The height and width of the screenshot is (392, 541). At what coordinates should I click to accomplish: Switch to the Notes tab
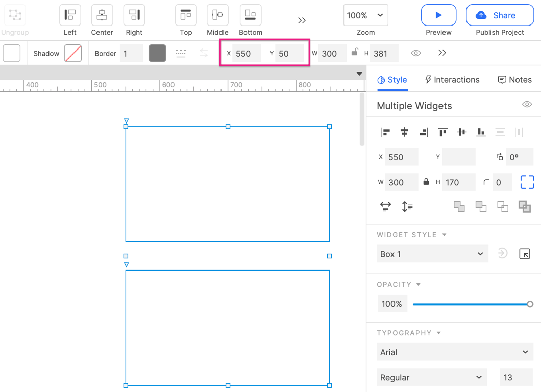514,80
